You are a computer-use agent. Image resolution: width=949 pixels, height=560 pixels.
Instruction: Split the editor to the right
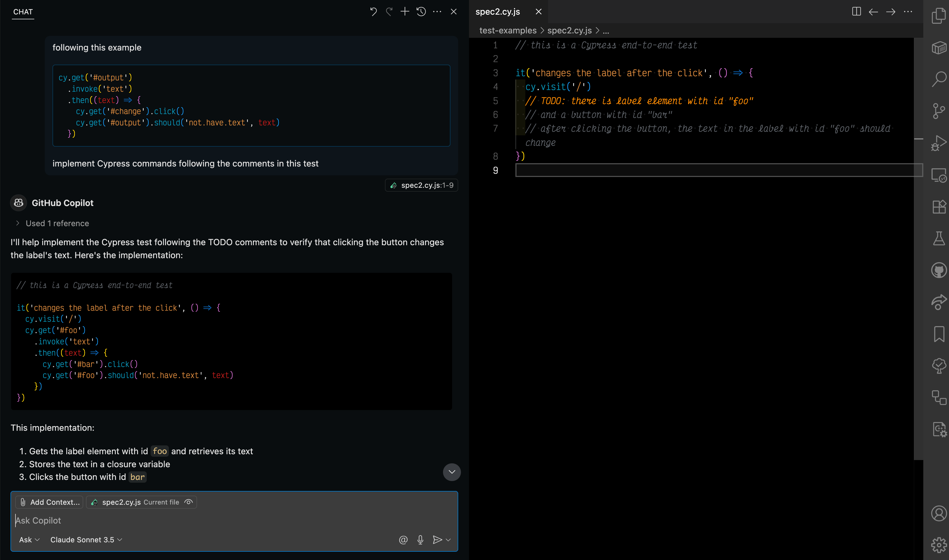tap(856, 12)
